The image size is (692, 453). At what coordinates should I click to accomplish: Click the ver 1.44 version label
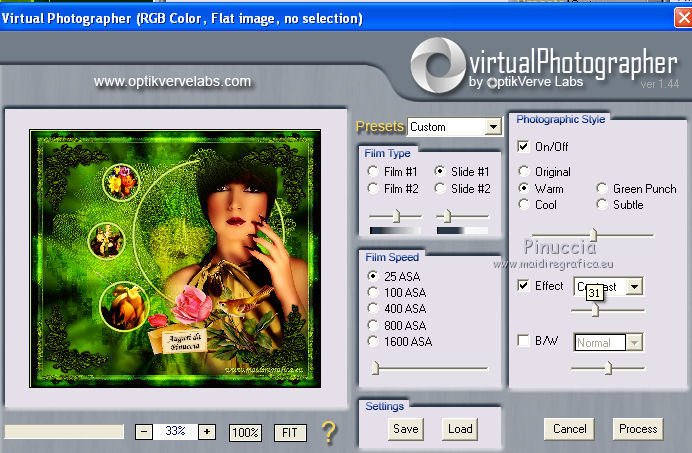click(660, 84)
